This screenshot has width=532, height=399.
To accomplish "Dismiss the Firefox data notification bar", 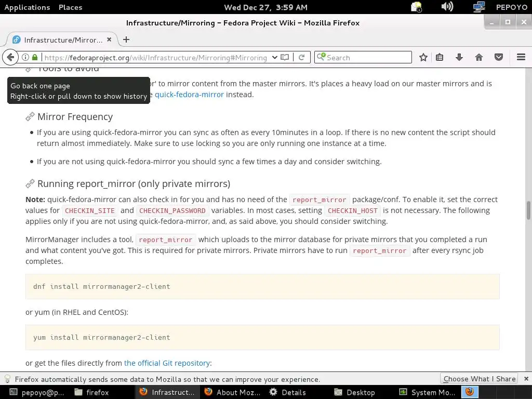I will (x=526, y=379).
